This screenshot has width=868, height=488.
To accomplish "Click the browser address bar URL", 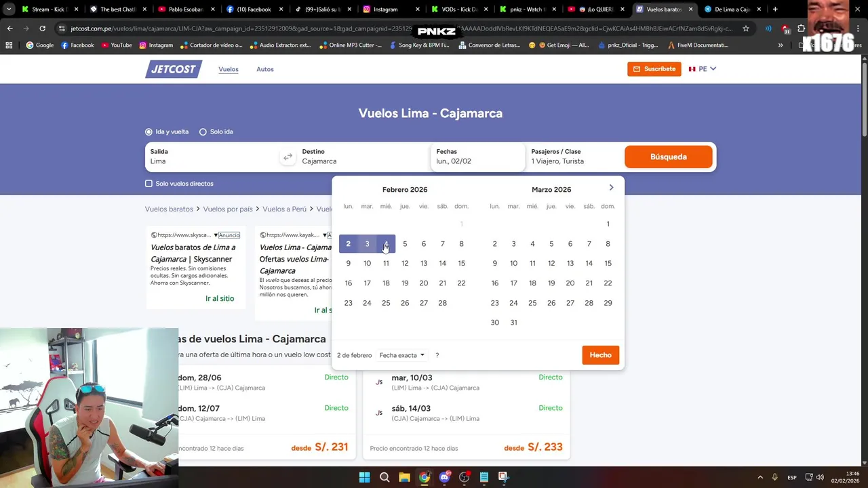I will (x=400, y=28).
